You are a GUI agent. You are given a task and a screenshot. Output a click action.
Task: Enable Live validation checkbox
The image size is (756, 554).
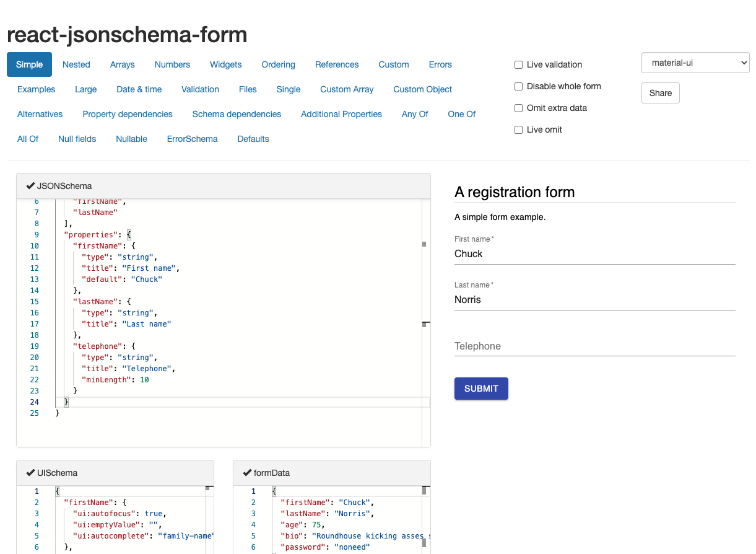[x=519, y=64]
